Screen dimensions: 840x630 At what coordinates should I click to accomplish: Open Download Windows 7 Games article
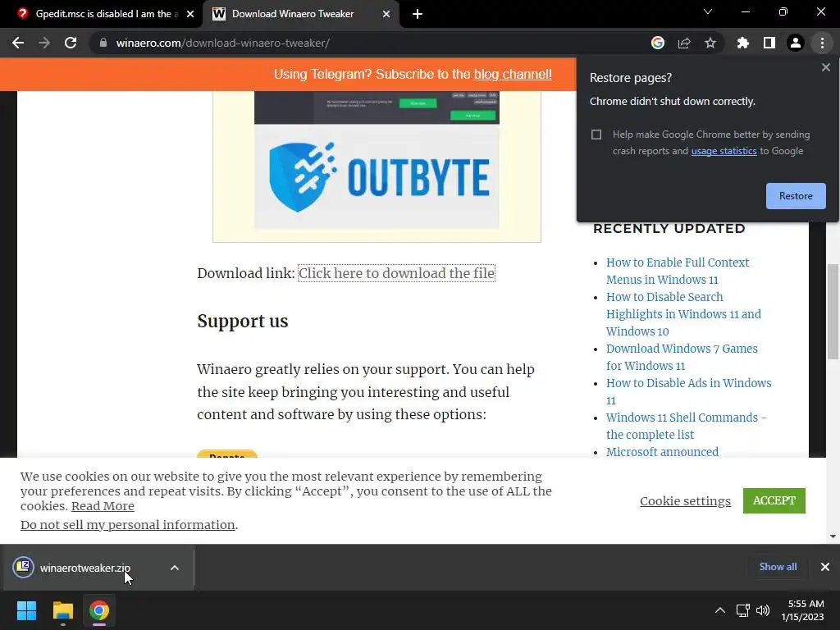[x=682, y=358]
